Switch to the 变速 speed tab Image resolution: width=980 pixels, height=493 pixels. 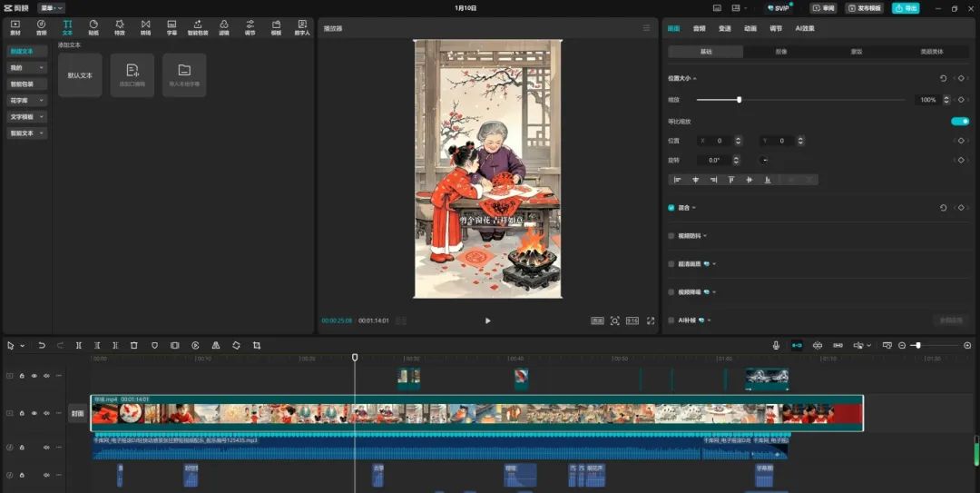724,28
